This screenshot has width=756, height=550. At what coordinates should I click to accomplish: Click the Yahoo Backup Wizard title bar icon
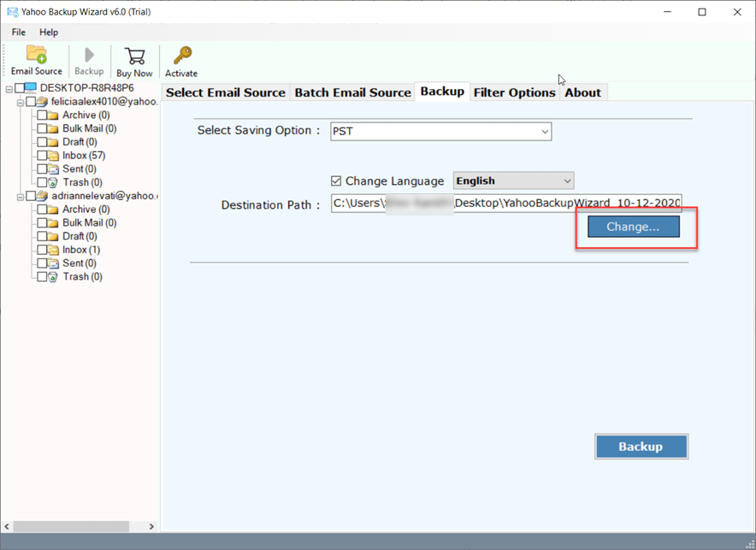pyautogui.click(x=12, y=12)
